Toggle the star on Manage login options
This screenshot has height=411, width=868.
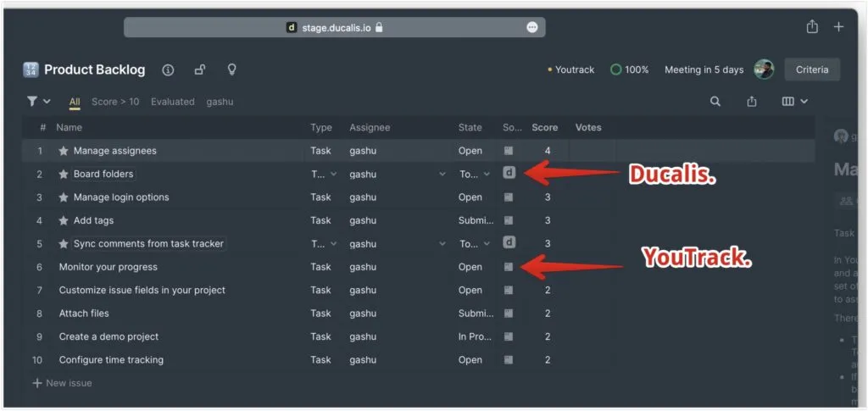click(x=64, y=197)
